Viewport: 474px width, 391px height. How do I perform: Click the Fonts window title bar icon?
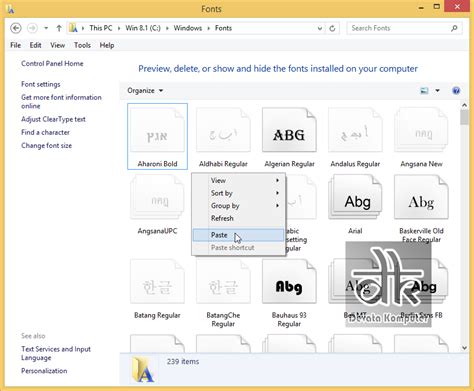(10, 9)
